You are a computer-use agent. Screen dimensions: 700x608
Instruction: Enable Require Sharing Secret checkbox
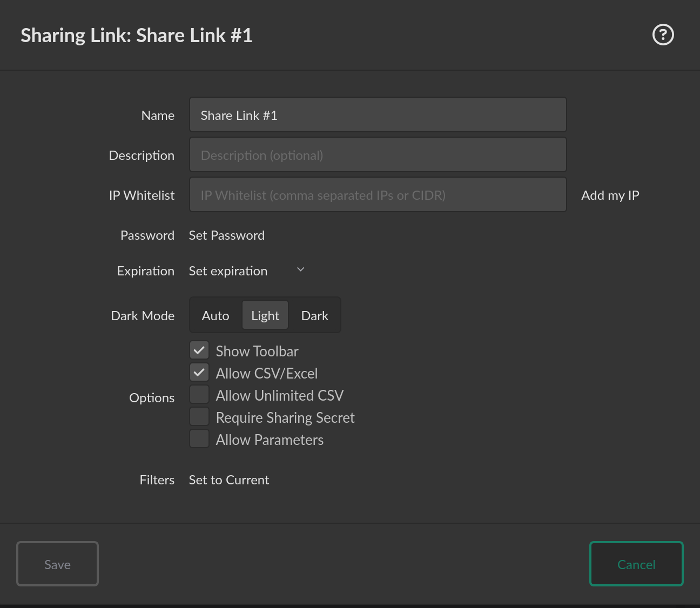(199, 417)
